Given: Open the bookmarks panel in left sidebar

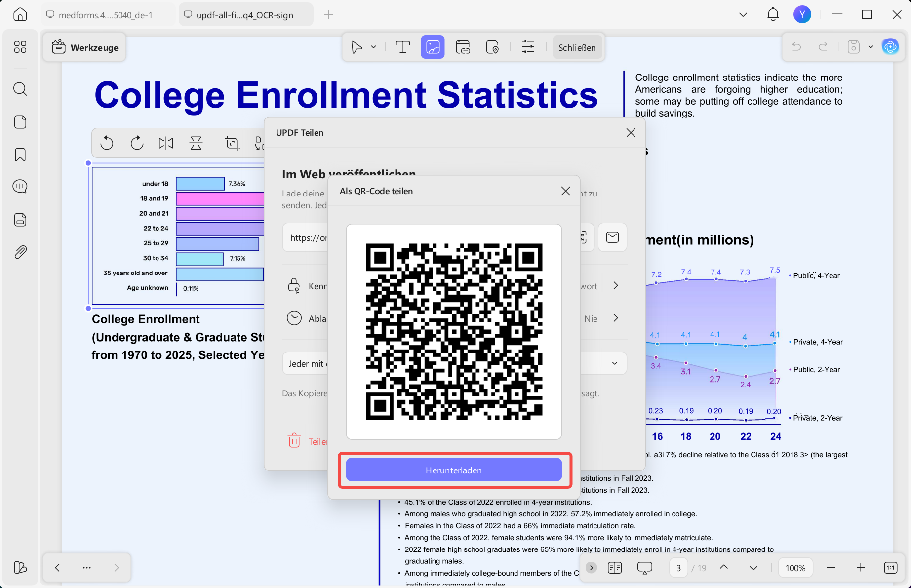Looking at the screenshot, I should tap(20, 155).
